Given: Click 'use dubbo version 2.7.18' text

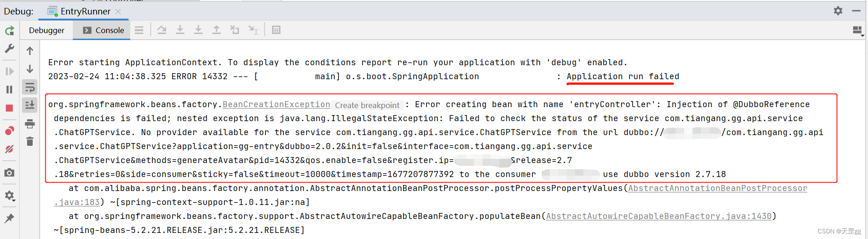Looking at the screenshot, I should 665,174.
